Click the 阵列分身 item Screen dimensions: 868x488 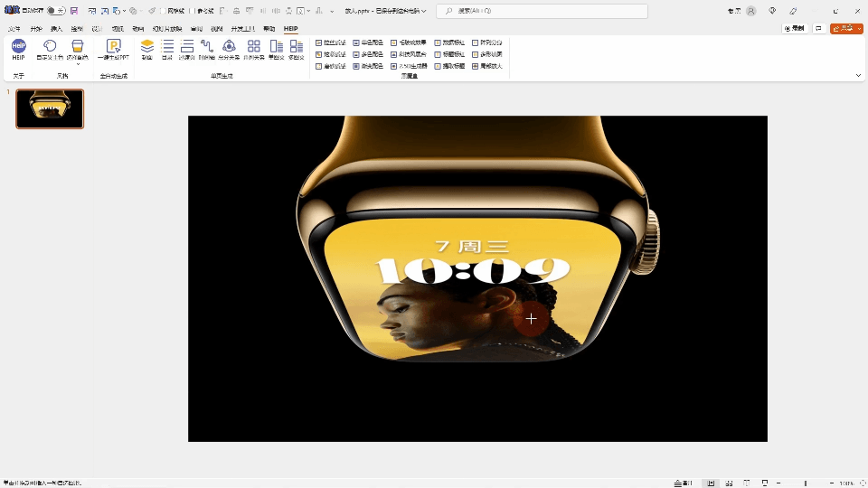(487, 42)
